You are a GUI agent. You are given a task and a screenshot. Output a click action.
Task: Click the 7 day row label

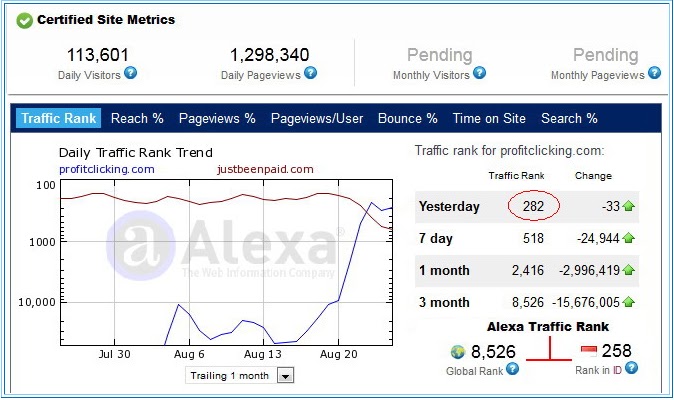coord(436,238)
